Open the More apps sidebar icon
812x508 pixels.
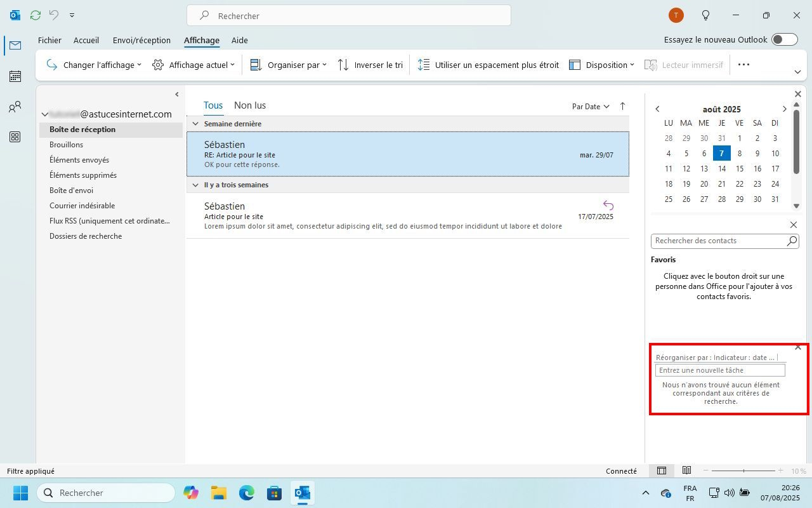click(15, 137)
